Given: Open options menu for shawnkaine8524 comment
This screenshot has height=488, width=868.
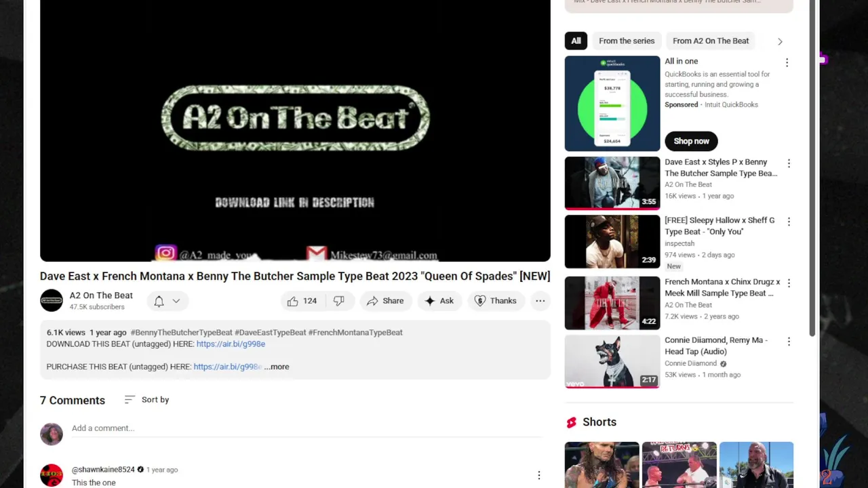Looking at the screenshot, I should click(539, 475).
